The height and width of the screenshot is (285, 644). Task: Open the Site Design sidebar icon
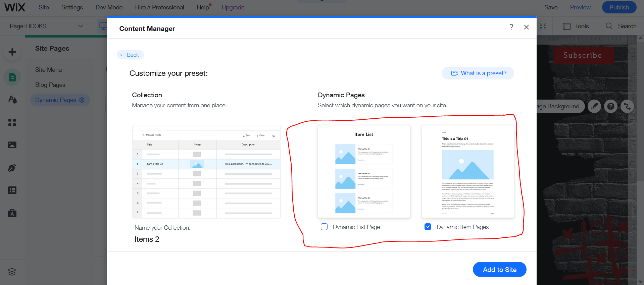coord(12,99)
